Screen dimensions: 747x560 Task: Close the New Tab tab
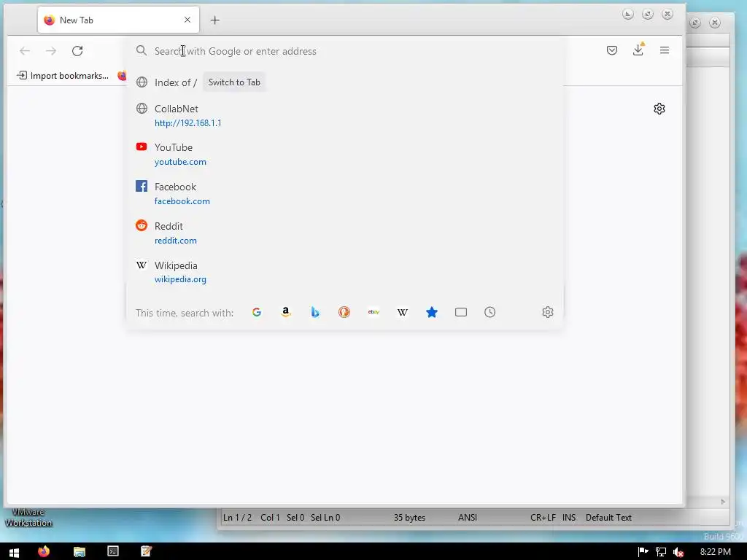[x=187, y=20]
